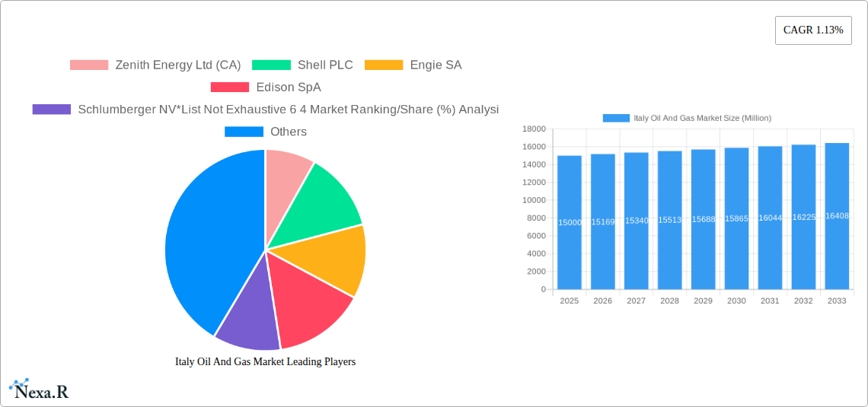This screenshot has width=868, height=407.
Task: Click the pie chart title Italy Oil And Gas Market Leading Players
Action: click(x=265, y=361)
